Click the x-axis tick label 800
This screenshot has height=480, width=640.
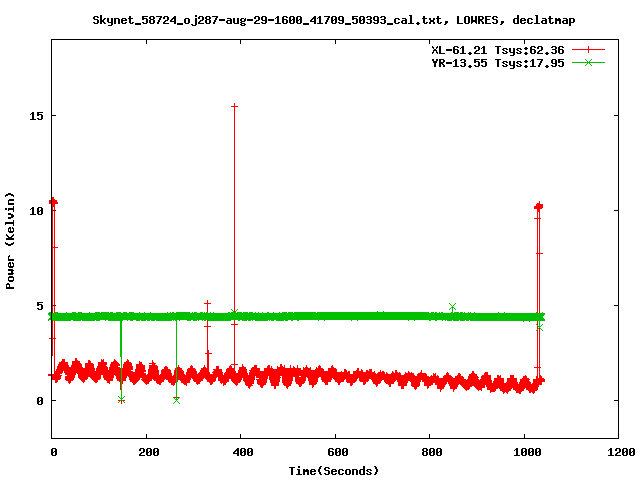click(432, 452)
